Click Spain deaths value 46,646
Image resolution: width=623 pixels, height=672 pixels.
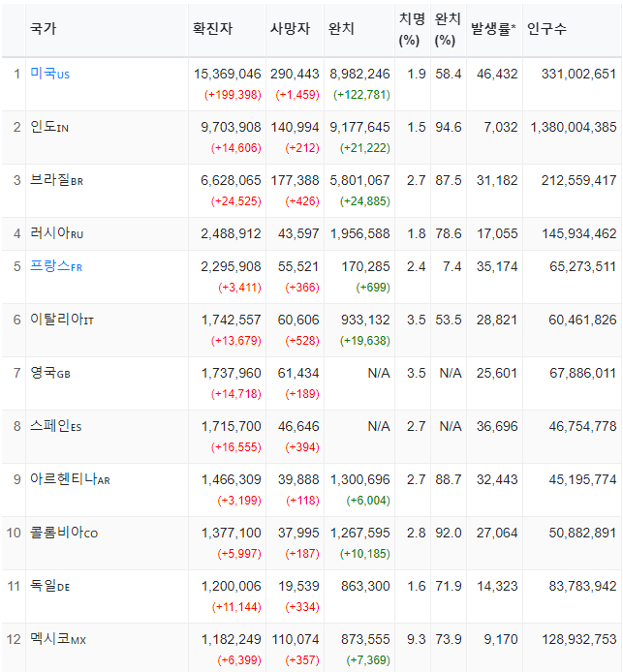tap(298, 426)
